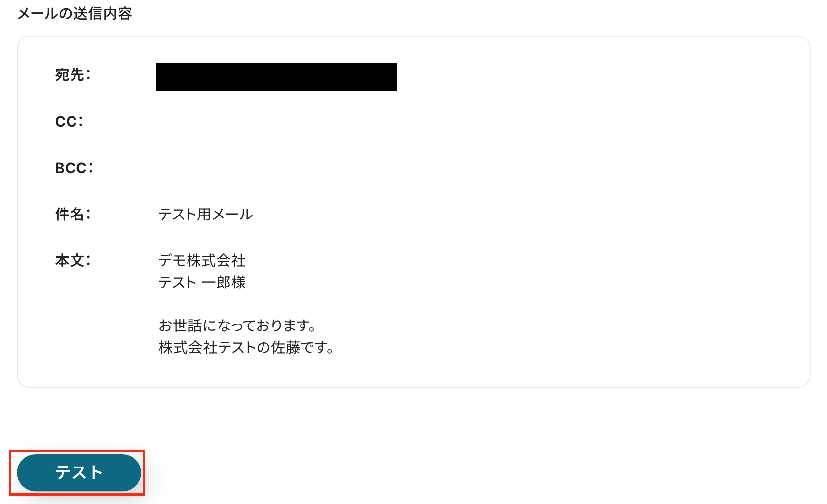Viewport: 827px width, 504px height.
Task: Click the blacked-out recipient address block
Action: tap(276, 77)
